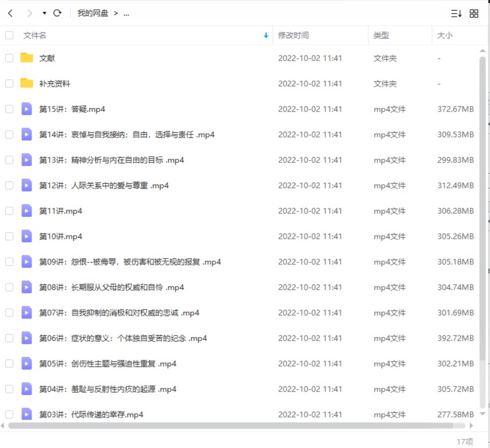This screenshot has width=490, height=448.
Task: Click the blue sort direction arrow
Action: tap(266, 35)
